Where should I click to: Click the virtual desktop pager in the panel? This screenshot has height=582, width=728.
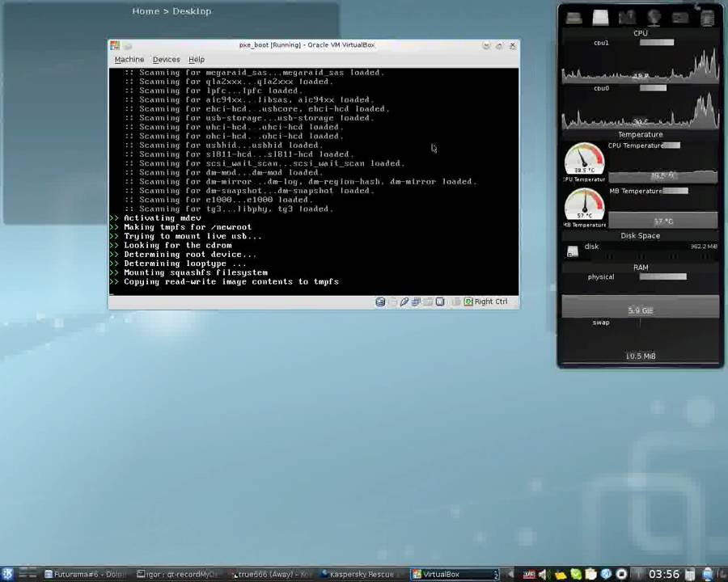coord(28,574)
